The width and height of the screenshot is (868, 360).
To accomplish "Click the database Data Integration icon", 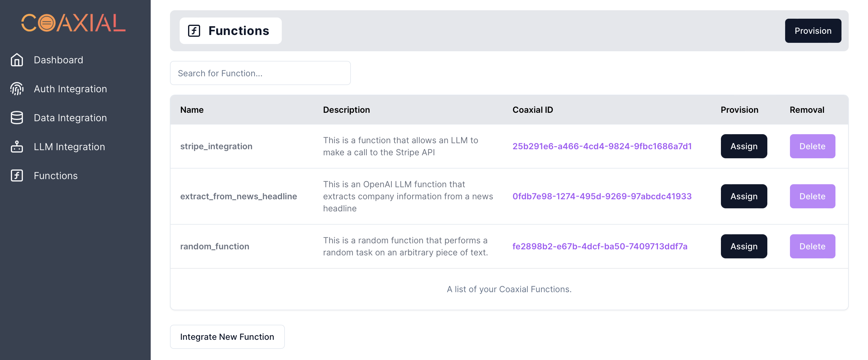I will [17, 118].
